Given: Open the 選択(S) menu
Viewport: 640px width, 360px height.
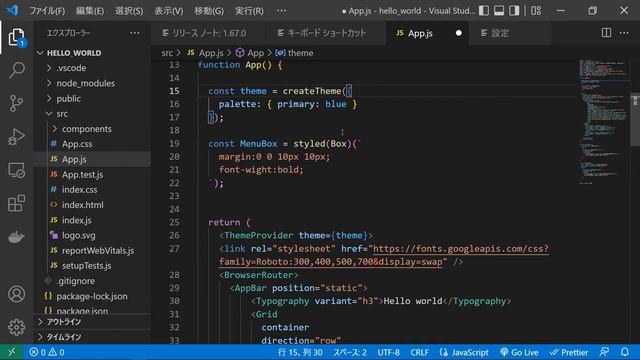Looking at the screenshot, I should [129, 11].
